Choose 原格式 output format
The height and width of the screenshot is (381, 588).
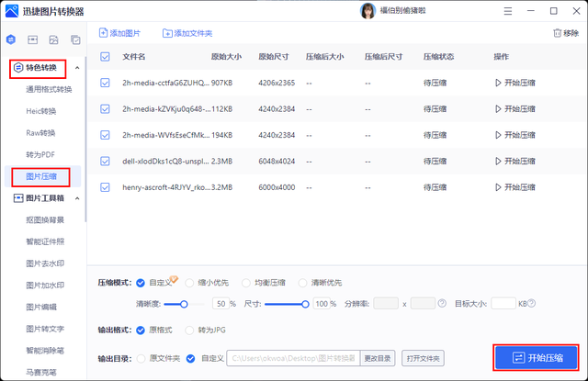click(x=141, y=331)
